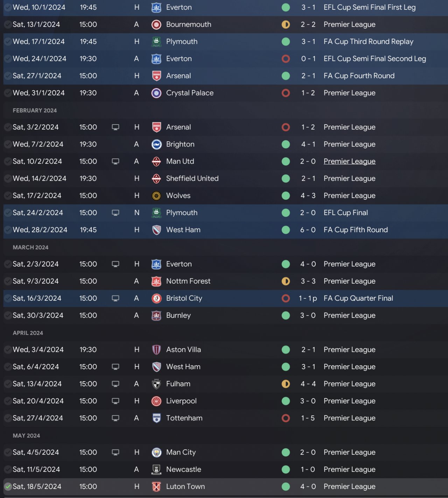
Task: Collapse the MARCH 2024 section header
Action: (30, 248)
